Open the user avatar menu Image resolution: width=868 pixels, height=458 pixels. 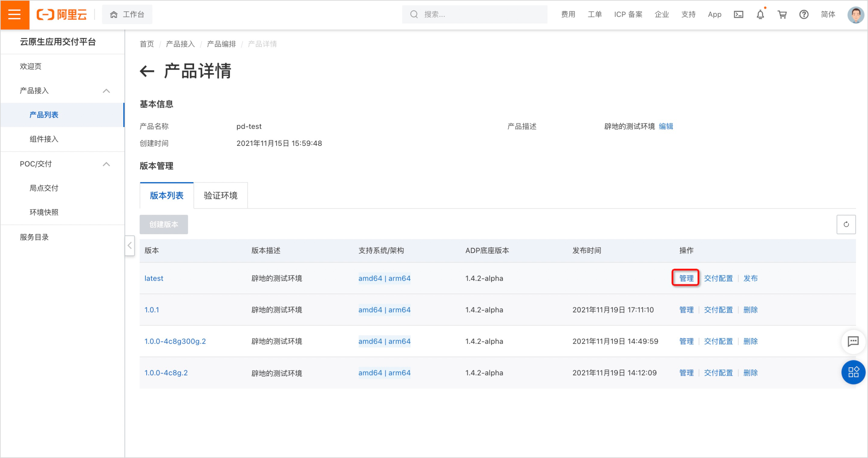point(855,15)
